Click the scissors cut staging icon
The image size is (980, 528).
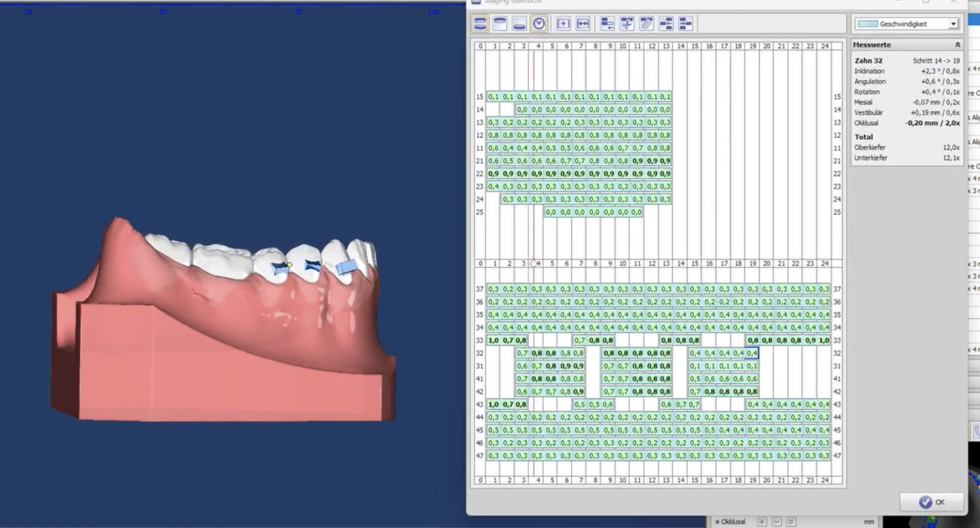point(627,24)
